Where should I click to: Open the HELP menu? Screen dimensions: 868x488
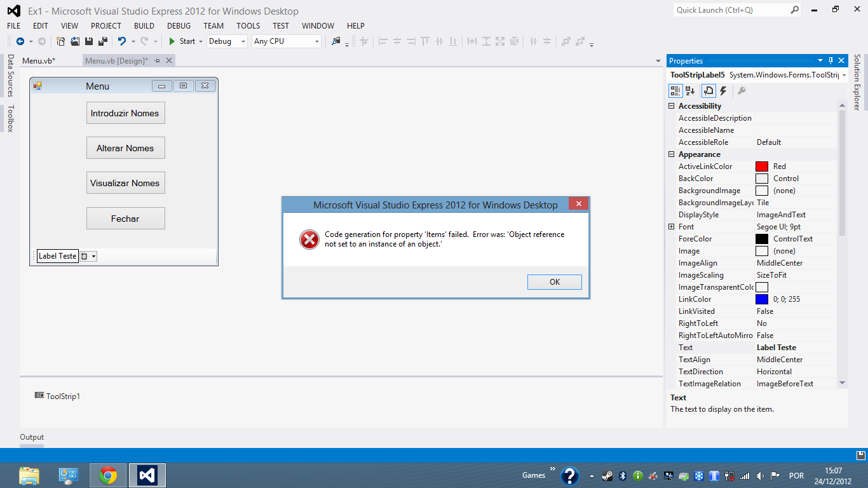[356, 26]
